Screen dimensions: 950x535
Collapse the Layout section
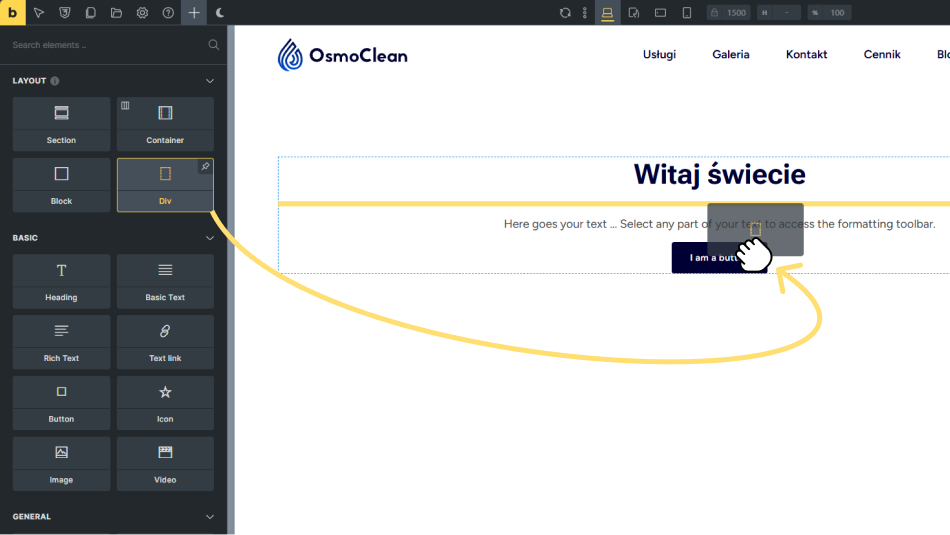pyautogui.click(x=210, y=81)
